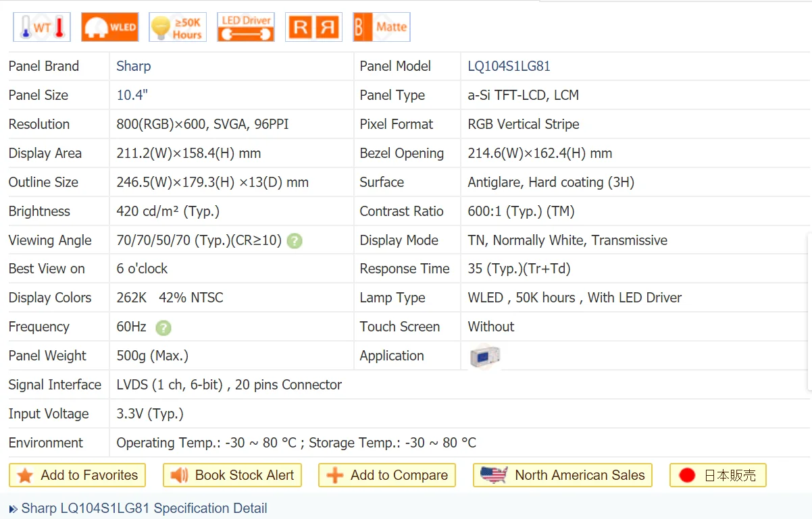
Task: Click the ≥50K Hours lamp life icon
Action: [178, 28]
